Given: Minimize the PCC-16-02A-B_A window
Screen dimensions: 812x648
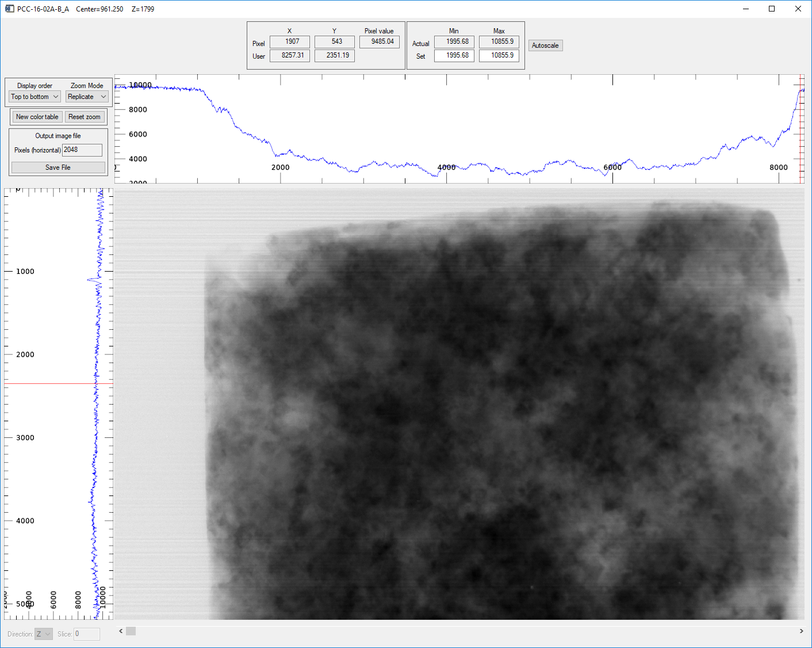Looking at the screenshot, I should click(x=746, y=9).
